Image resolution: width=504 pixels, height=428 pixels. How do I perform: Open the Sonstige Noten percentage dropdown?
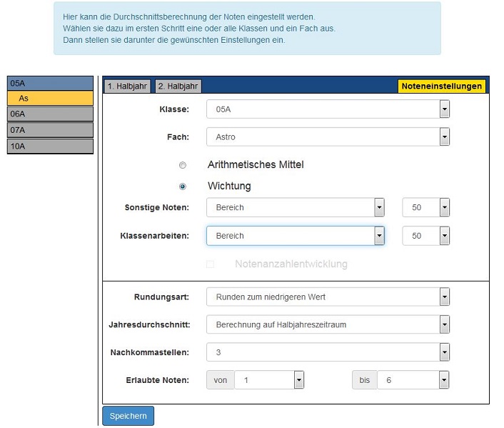(x=426, y=207)
